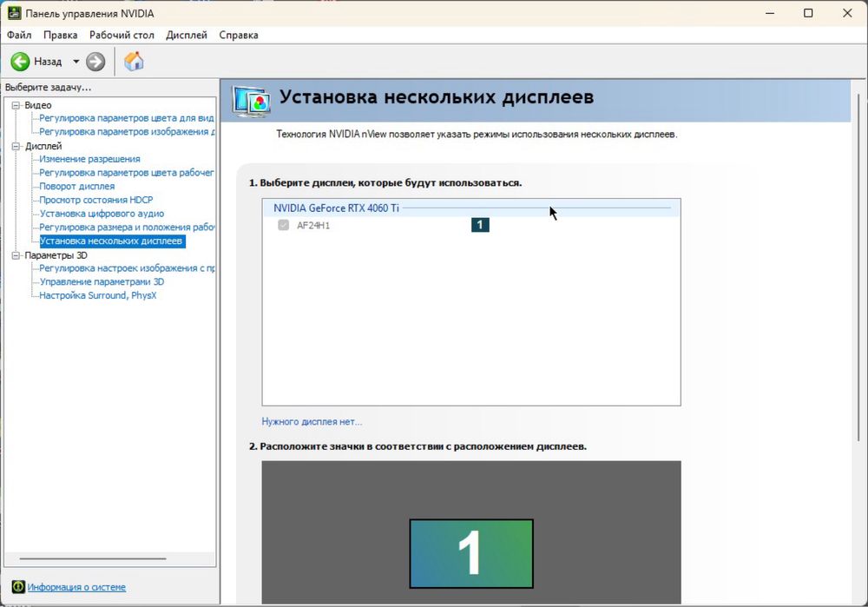Image resolution: width=868 pixels, height=607 pixels.
Task: Open the Рабочий стол menu
Action: [122, 35]
